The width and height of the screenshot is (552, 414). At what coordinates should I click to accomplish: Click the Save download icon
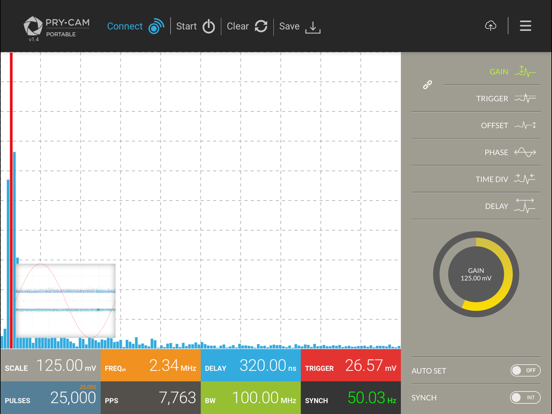click(x=313, y=27)
